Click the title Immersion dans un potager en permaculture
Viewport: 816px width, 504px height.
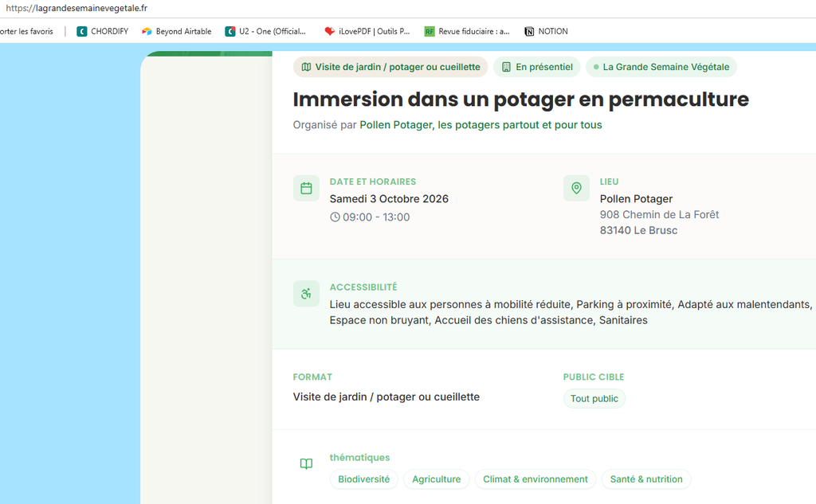(521, 100)
